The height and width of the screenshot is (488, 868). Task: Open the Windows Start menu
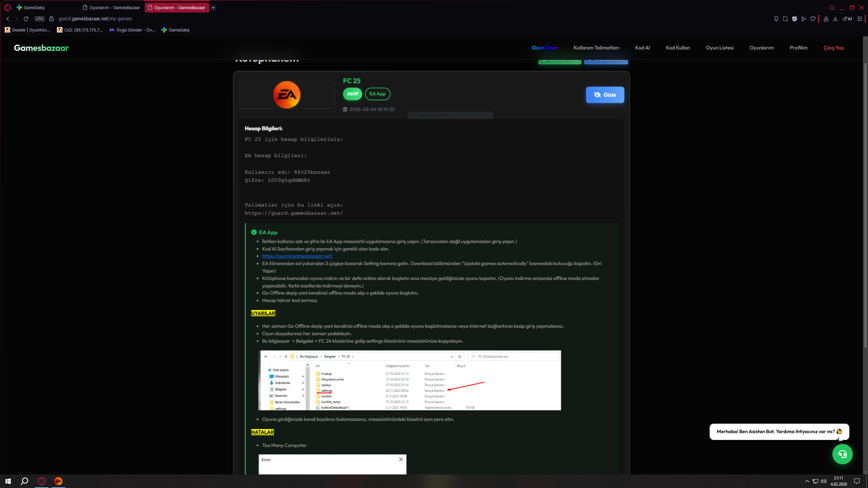tap(8, 481)
